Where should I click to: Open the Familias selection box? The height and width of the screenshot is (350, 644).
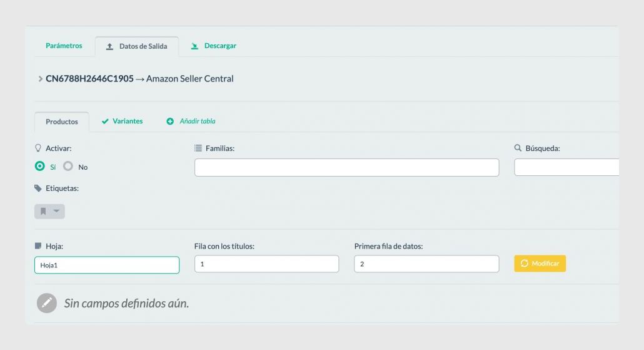coord(346,167)
